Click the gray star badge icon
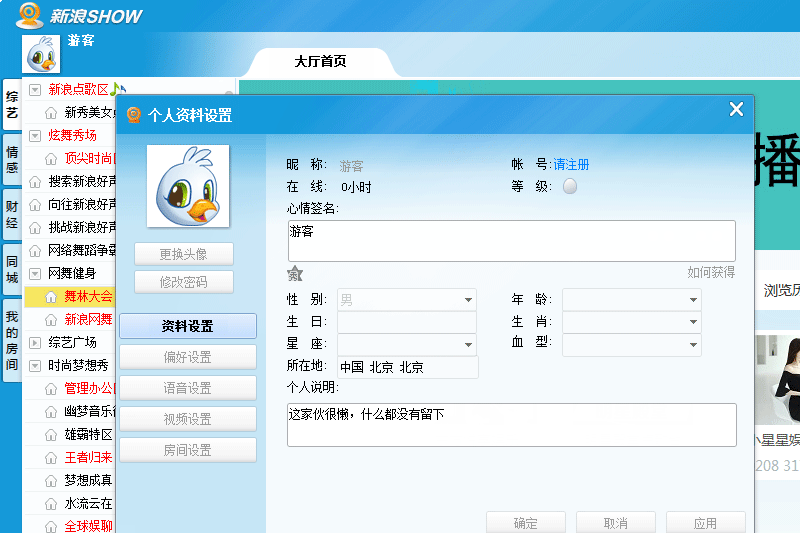800x533 pixels. click(x=295, y=274)
